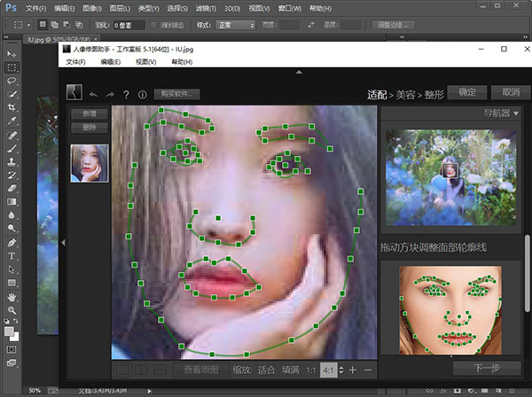Activate the Hand tool
532x397 pixels.
[x=12, y=296]
